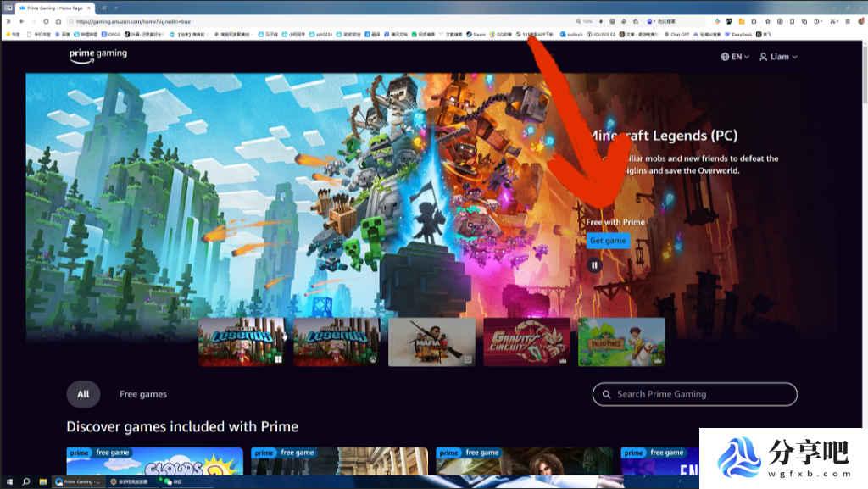Open the Clouds free game card

(154, 461)
